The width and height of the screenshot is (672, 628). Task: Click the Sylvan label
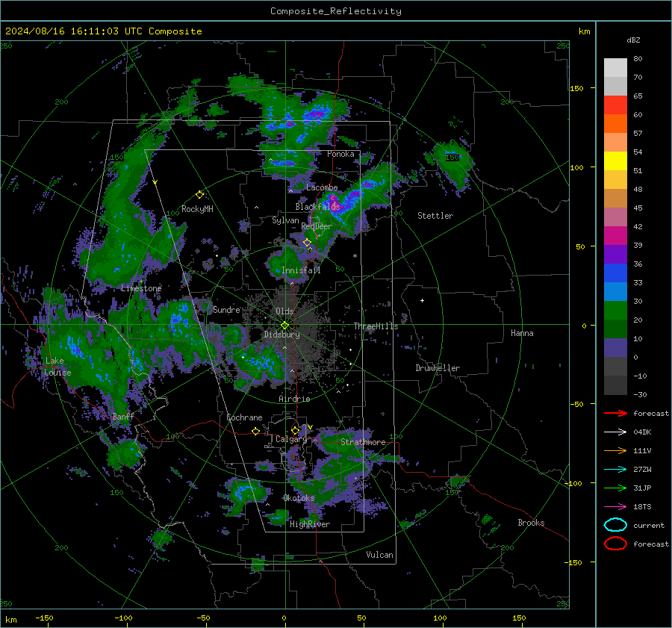pyautogui.click(x=285, y=220)
